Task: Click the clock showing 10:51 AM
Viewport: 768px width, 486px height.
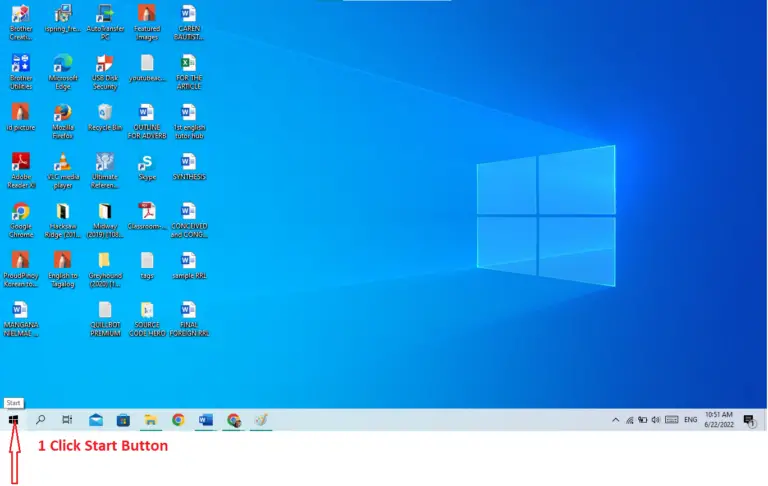Action: pos(718,420)
